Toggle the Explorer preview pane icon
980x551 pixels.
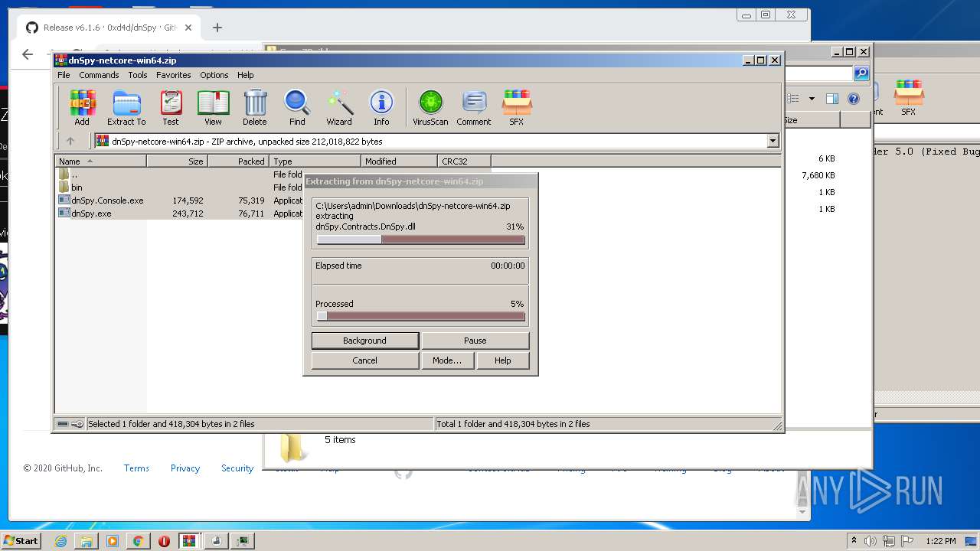(832, 99)
